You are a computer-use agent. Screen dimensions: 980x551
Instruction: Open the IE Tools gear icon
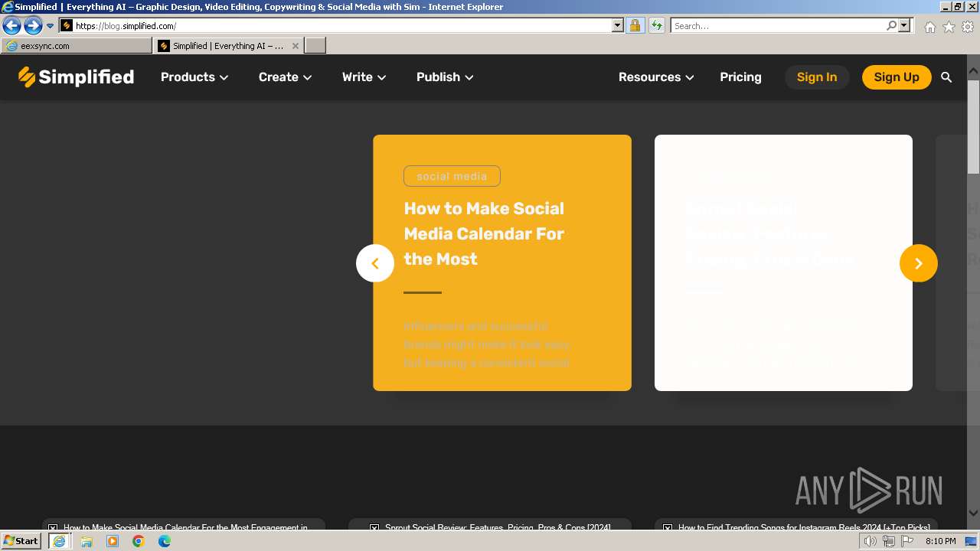[x=968, y=27]
